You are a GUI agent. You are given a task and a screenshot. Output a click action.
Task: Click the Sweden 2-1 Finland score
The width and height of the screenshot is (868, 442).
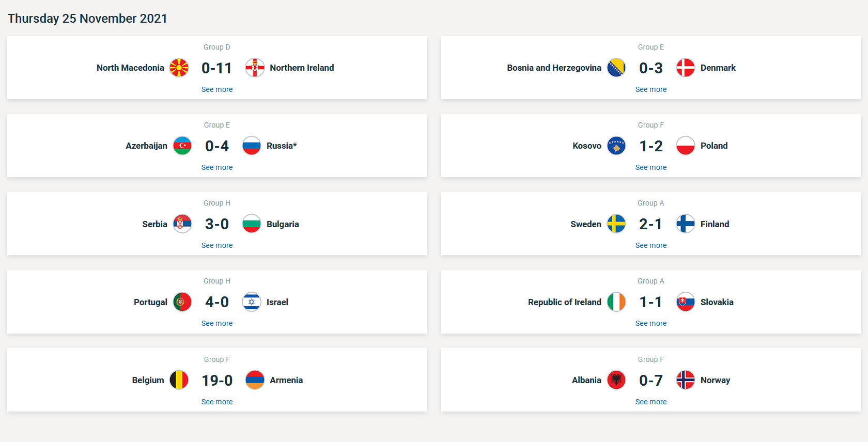click(x=651, y=224)
